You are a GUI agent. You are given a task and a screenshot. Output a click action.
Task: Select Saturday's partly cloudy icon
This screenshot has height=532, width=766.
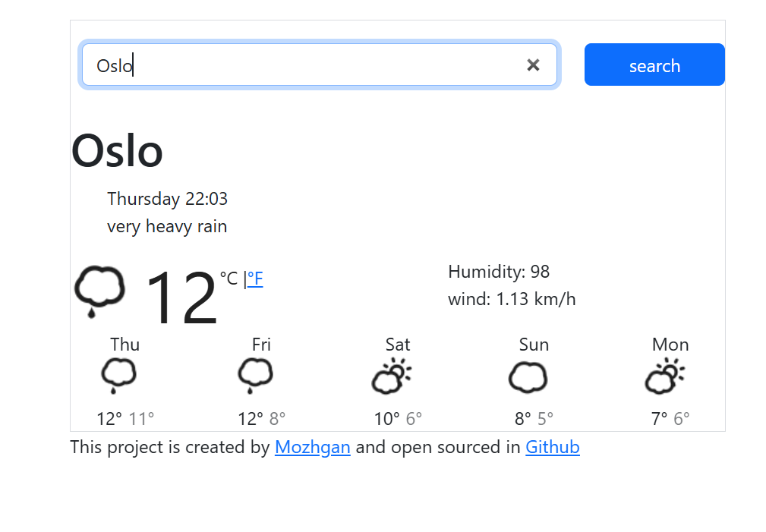tap(392, 375)
